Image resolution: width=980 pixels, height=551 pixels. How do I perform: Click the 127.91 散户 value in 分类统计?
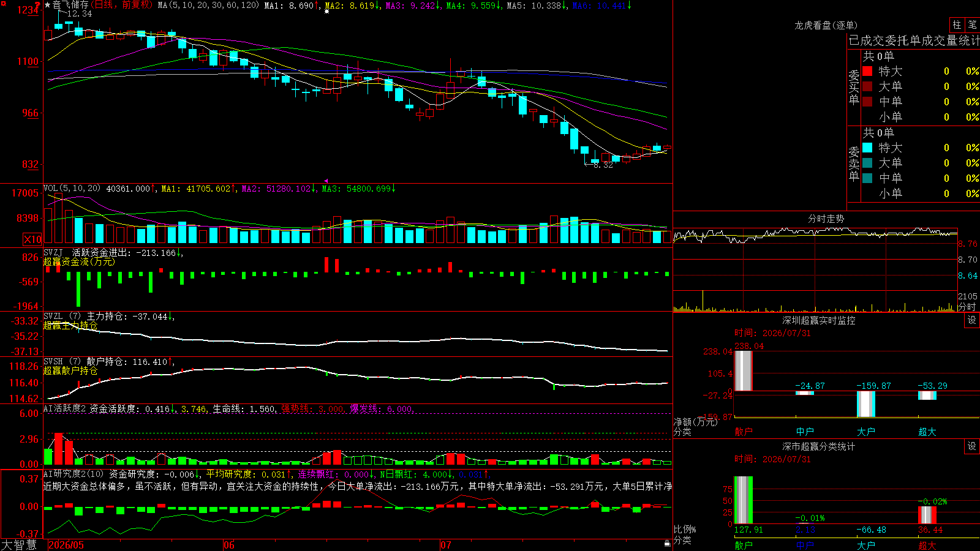point(748,530)
